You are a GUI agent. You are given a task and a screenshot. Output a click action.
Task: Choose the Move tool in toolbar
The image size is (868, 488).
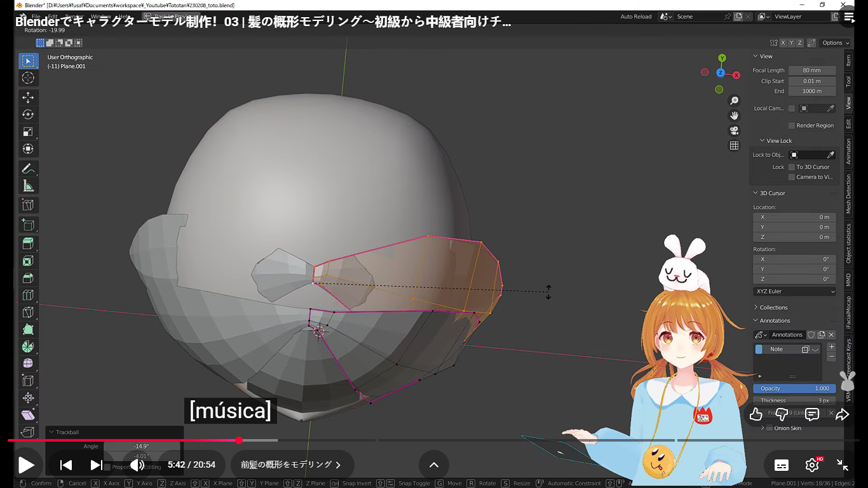tap(28, 97)
